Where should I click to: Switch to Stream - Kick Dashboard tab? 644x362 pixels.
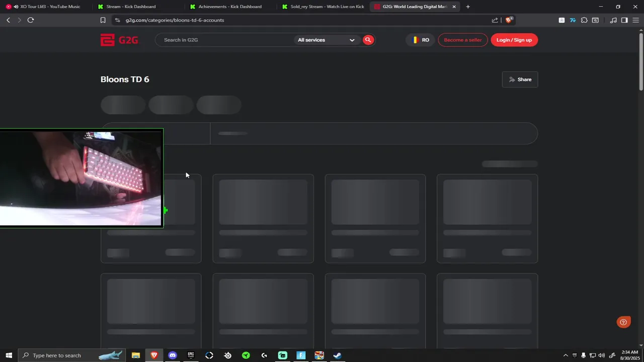click(x=139, y=7)
